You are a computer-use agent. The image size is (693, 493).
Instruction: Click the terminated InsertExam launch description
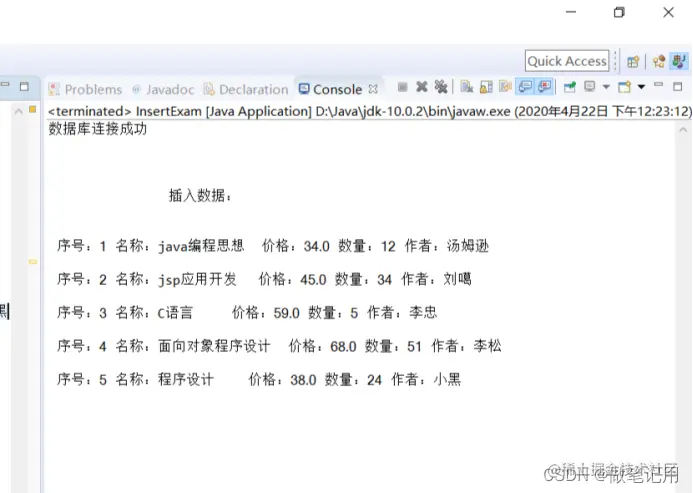tap(369, 111)
